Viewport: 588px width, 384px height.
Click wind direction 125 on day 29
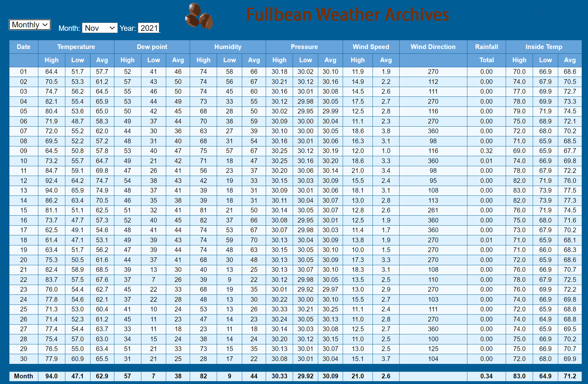(x=433, y=349)
